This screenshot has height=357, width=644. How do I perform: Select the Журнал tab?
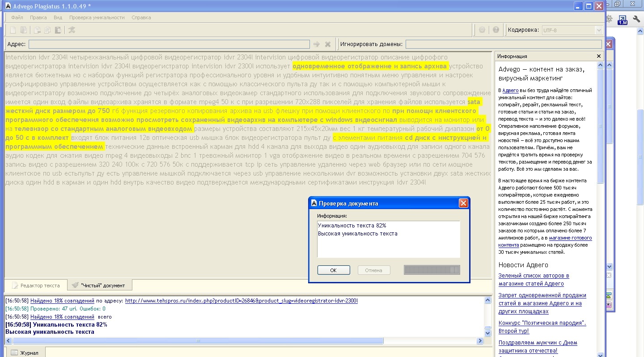click(x=25, y=353)
